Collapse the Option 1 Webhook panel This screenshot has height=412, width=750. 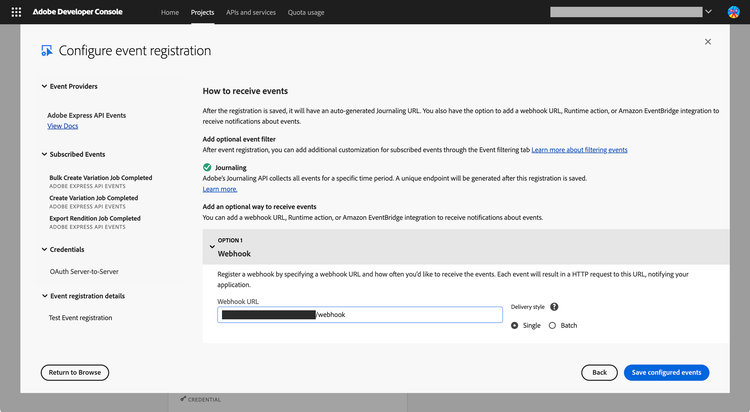coord(212,247)
